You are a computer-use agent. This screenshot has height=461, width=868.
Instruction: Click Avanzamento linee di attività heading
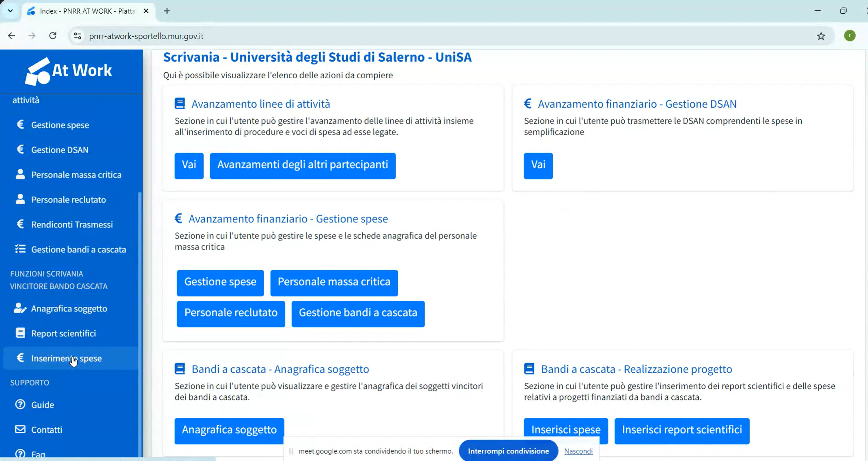(261, 104)
